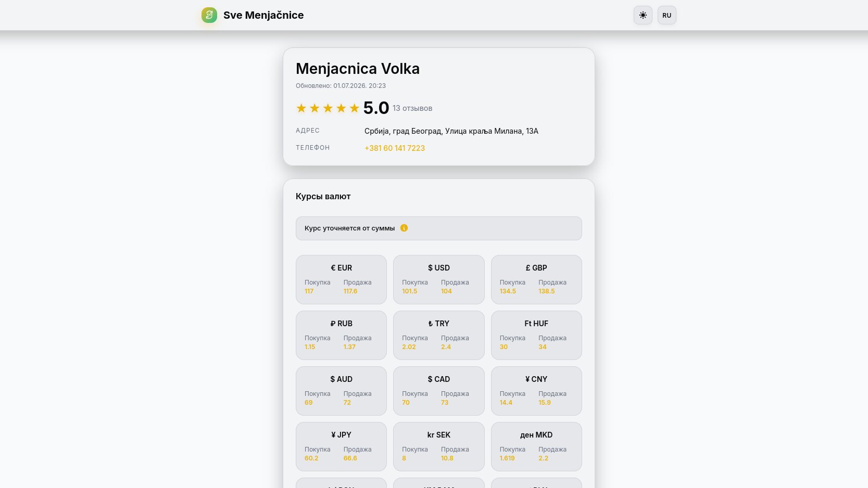Click the CNY currency card

click(x=536, y=391)
